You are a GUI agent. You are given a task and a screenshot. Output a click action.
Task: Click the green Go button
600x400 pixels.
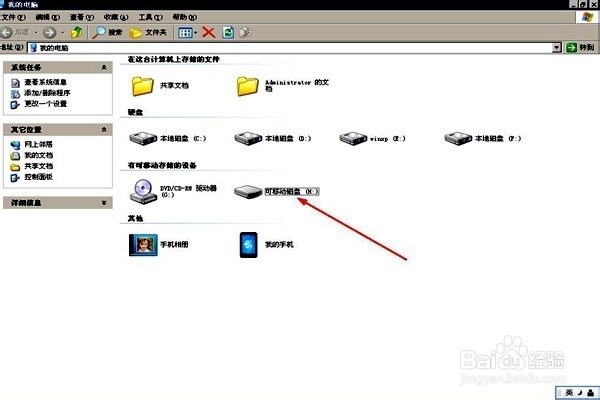(580, 47)
